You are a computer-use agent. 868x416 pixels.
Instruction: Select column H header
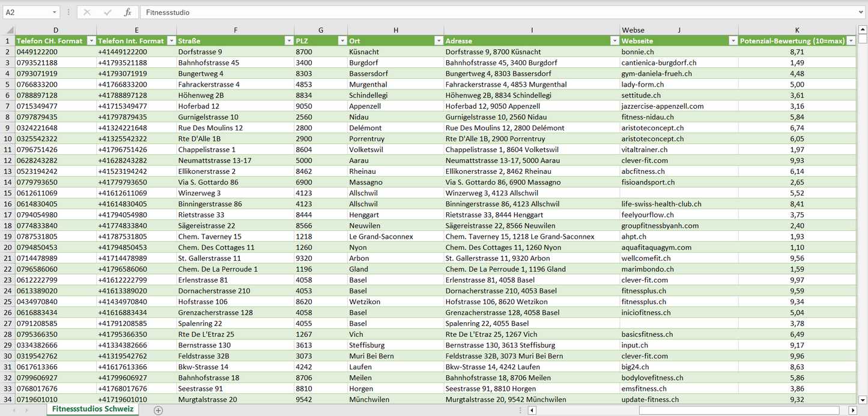coord(395,30)
